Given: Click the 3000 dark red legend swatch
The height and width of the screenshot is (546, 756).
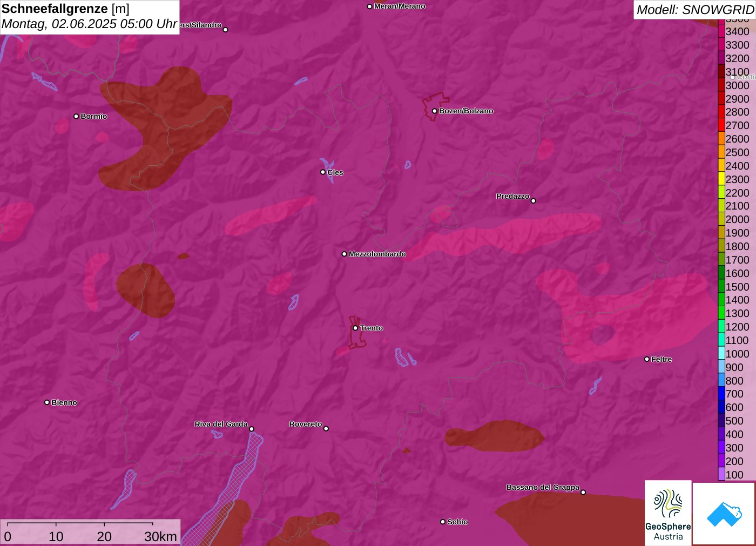Looking at the screenshot, I should 721,85.
